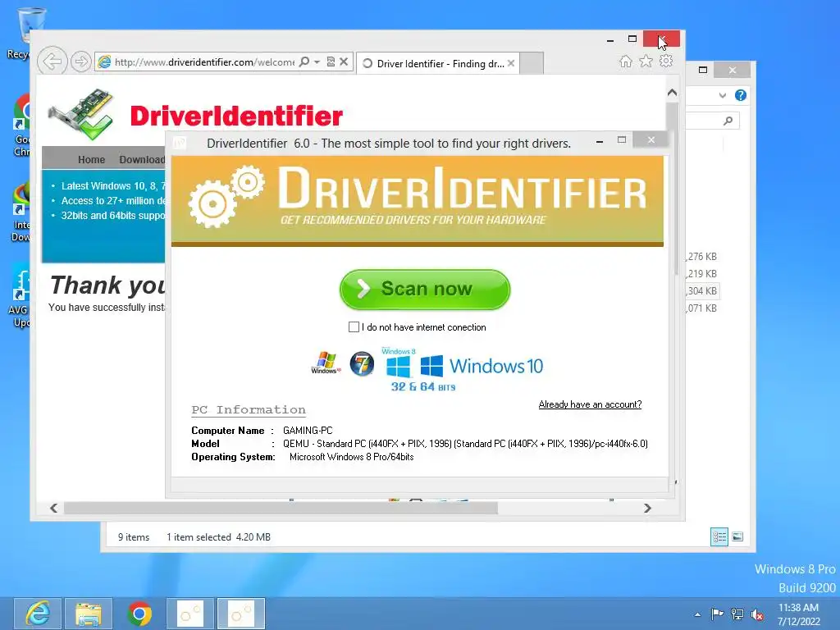Select the 304 KB file row in Explorer
The width and height of the screenshot is (840, 630).
click(702, 291)
